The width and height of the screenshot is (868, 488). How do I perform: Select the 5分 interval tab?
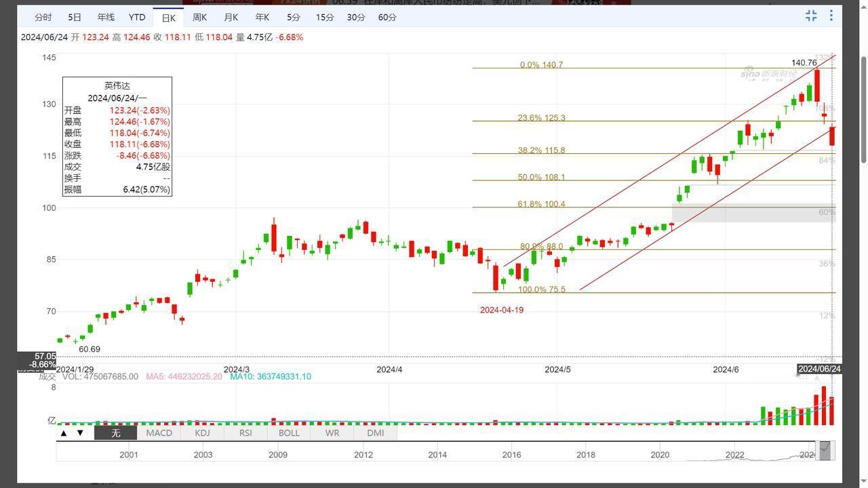coord(293,17)
